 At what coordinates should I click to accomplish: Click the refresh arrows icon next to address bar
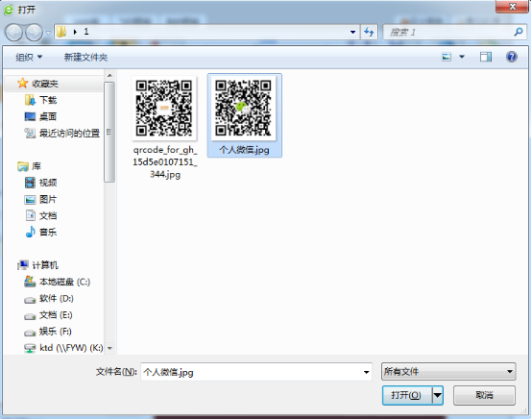[369, 33]
